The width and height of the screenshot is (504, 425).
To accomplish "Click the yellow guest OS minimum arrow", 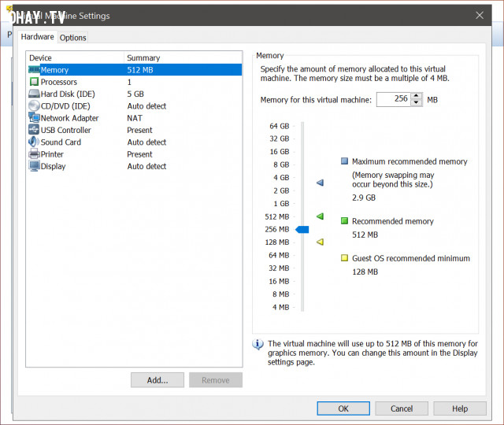I will 320,242.
